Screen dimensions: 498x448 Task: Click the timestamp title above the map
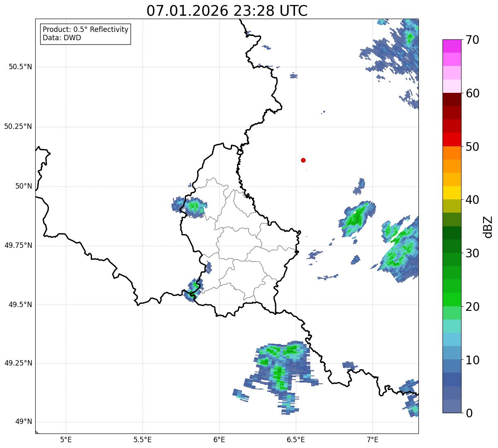[227, 11]
